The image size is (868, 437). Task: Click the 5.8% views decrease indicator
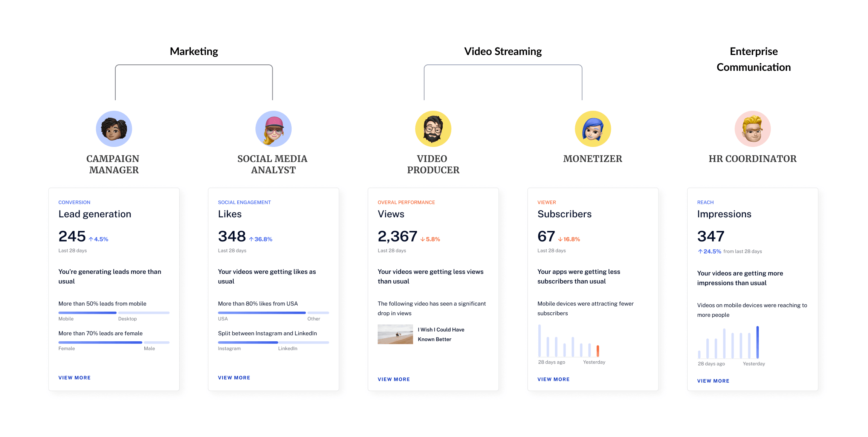click(x=430, y=239)
